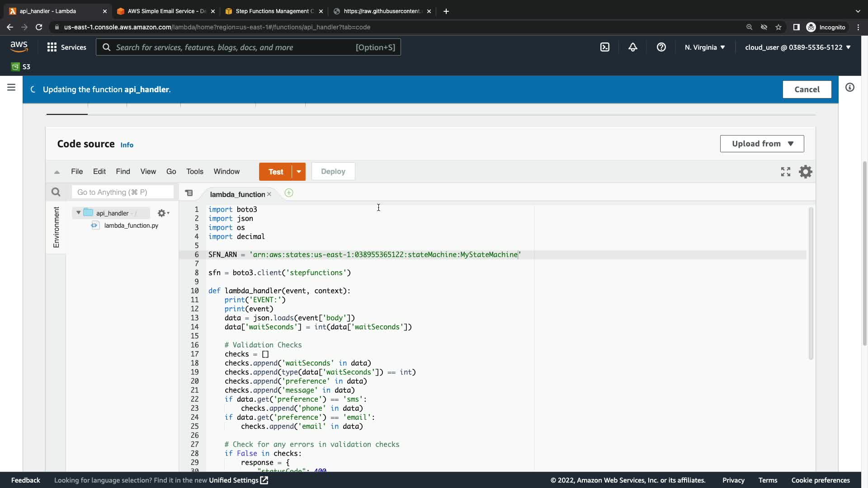Open the Tools menu in editor
The width and height of the screenshot is (868, 488).
[x=194, y=172]
